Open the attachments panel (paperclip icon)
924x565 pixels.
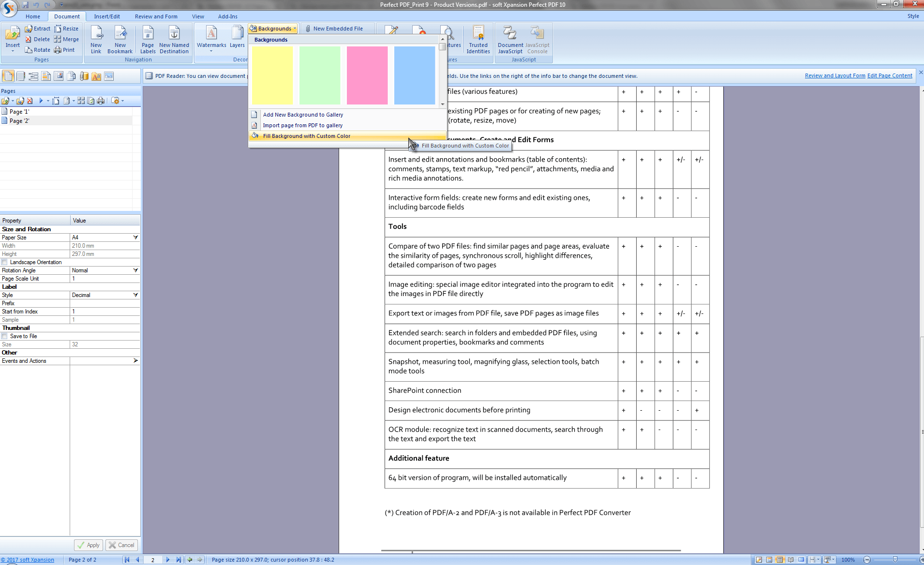coord(84,76)
